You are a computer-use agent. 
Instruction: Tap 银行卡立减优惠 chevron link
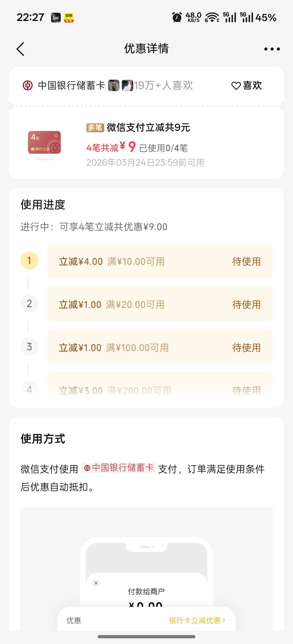(x=197, y=620)
